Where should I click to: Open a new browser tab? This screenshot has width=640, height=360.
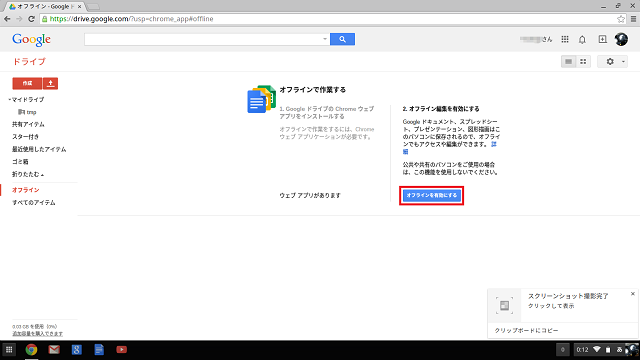[93, 7]
